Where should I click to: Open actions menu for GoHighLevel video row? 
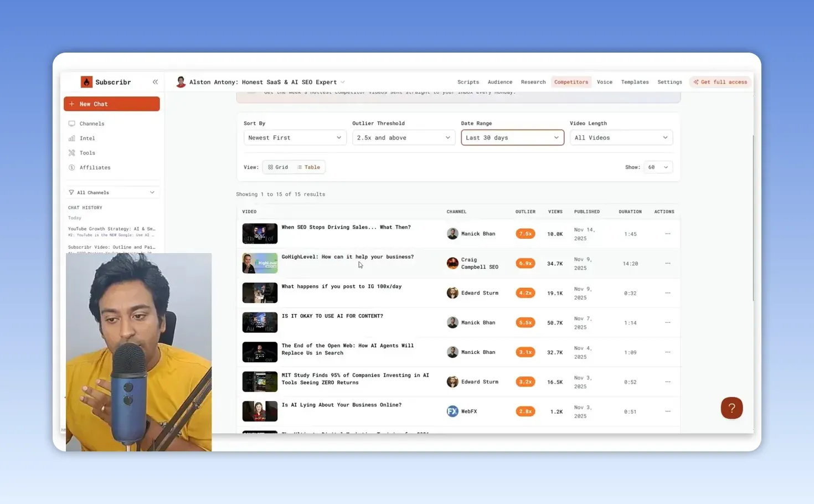(668, 264)
